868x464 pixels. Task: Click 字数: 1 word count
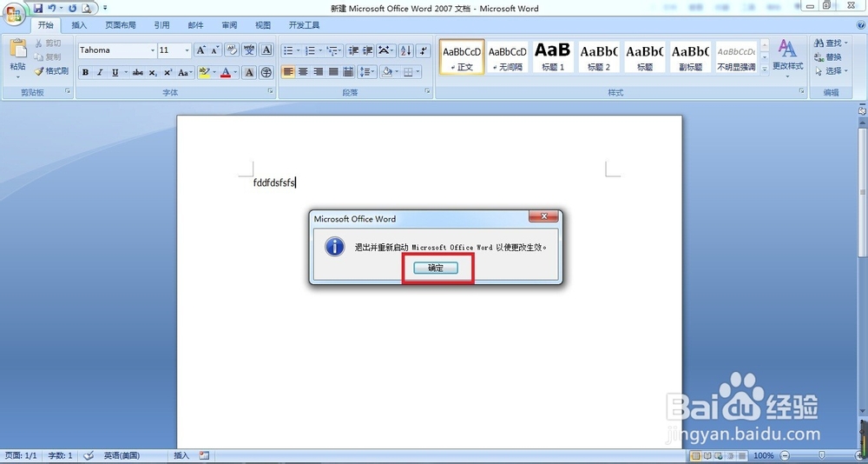61,455
